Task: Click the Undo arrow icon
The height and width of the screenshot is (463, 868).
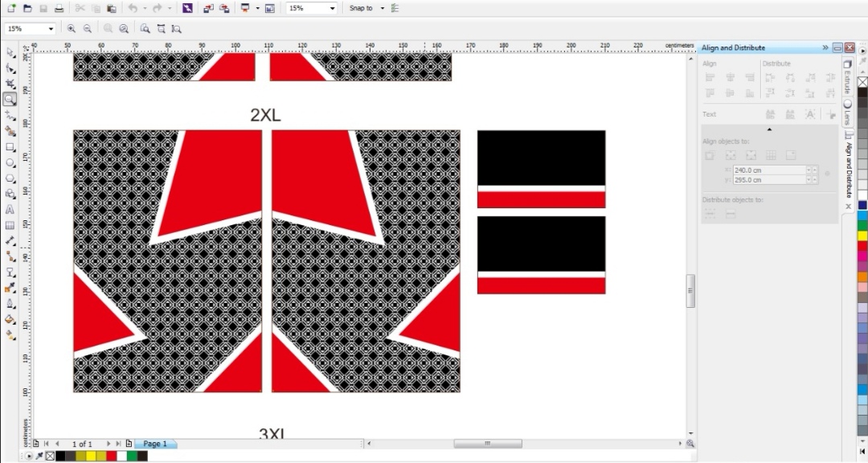Action: pyautogui.click(x=132, y=8)
